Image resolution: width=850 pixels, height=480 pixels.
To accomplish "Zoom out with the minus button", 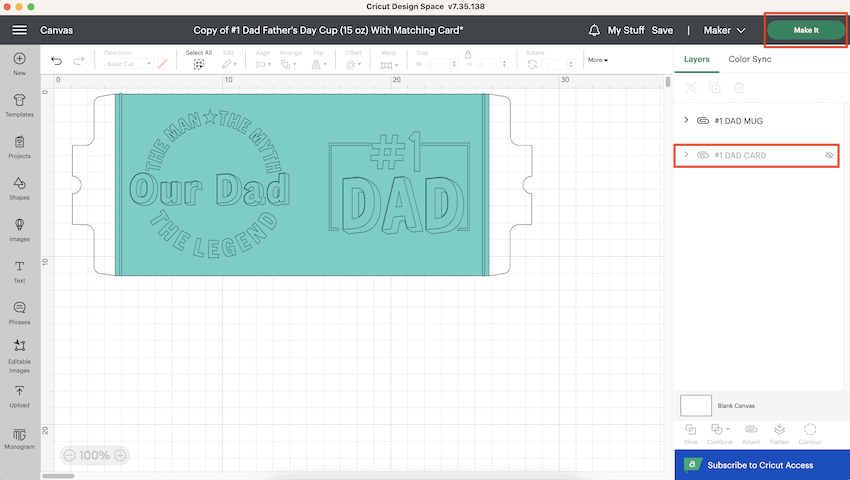I will [69, 455].
